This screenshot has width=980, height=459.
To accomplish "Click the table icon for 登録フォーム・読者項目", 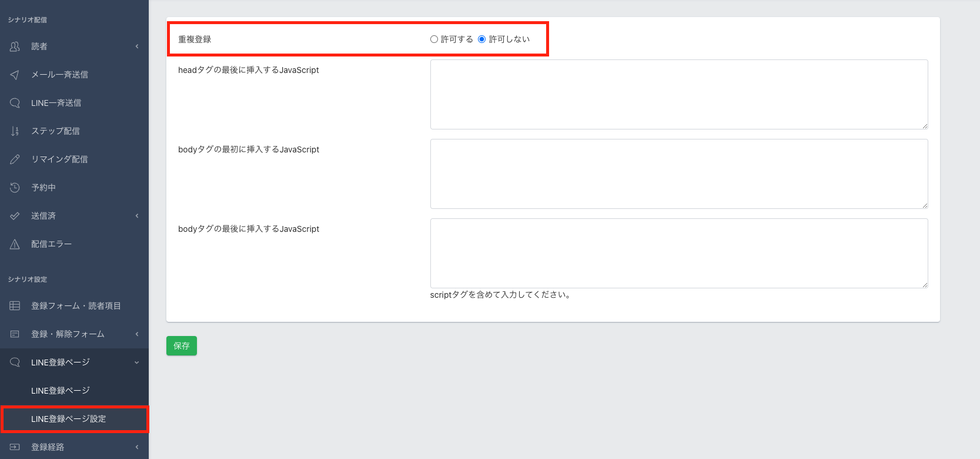I will pyautogui.click(x=15, y=306).
